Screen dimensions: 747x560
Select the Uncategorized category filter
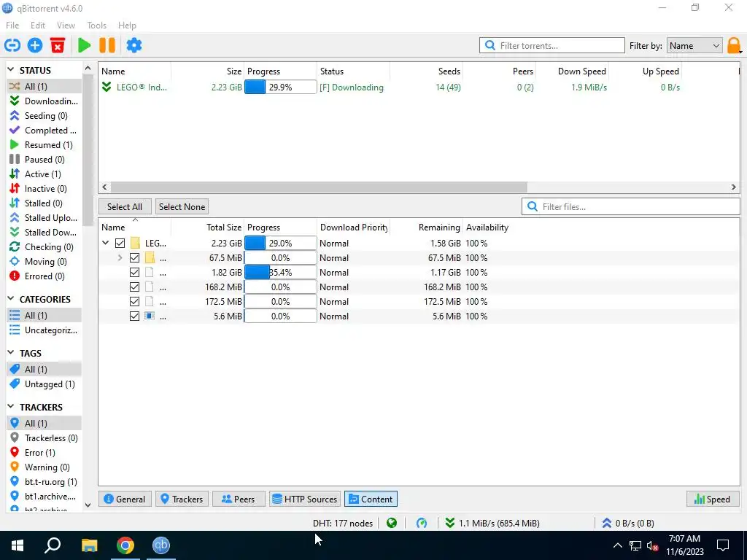click(44, 330)
